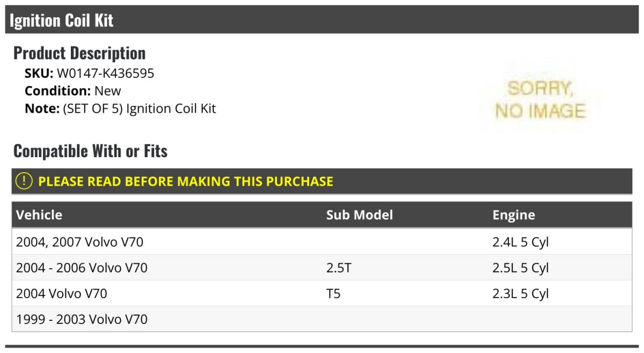Click the 2004, 2007 Volvo V70 row

point(80,242)
